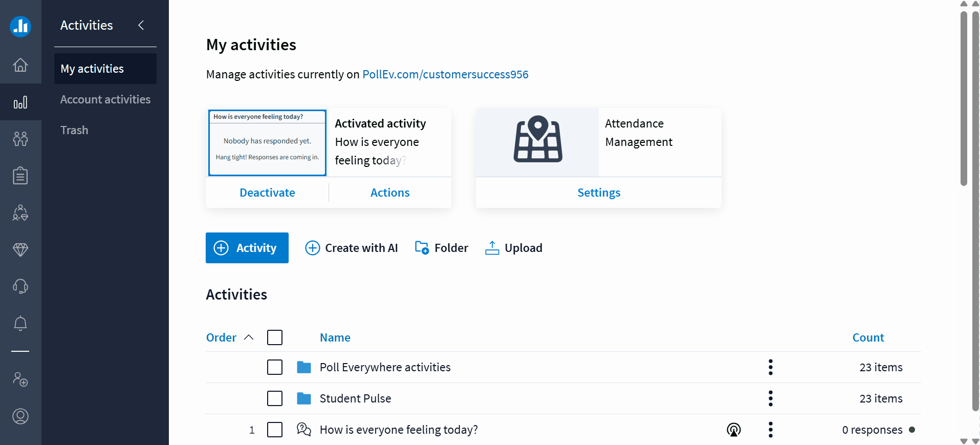980x445 pixels.
Task: Open the user profile icon
Action: coord(20,416)
